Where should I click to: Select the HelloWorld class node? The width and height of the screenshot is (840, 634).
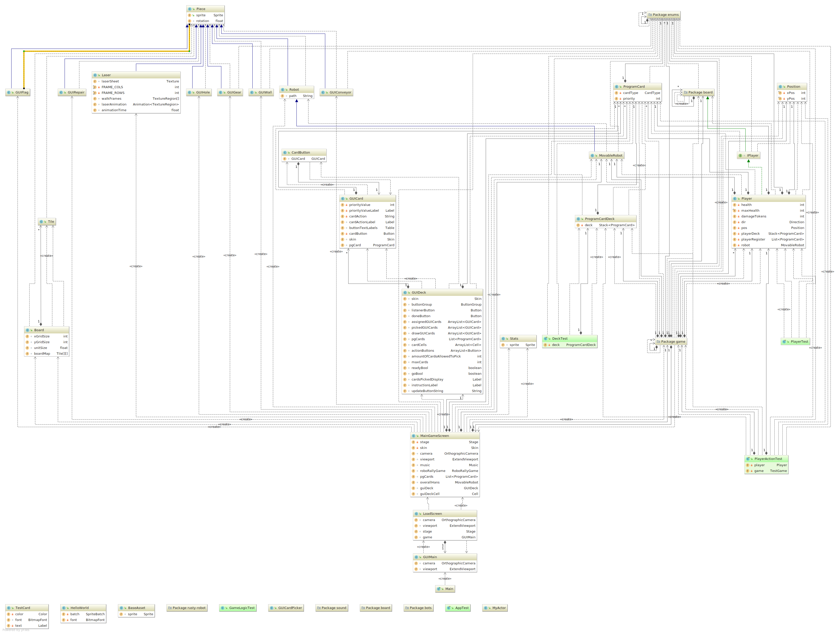click(83, 614)
